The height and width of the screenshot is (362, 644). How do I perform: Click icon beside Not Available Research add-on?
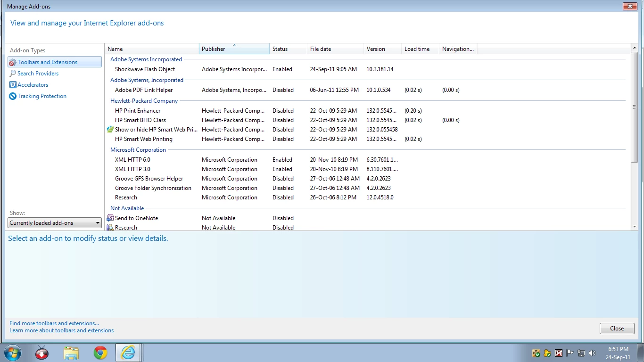click(x=110, y=227)
